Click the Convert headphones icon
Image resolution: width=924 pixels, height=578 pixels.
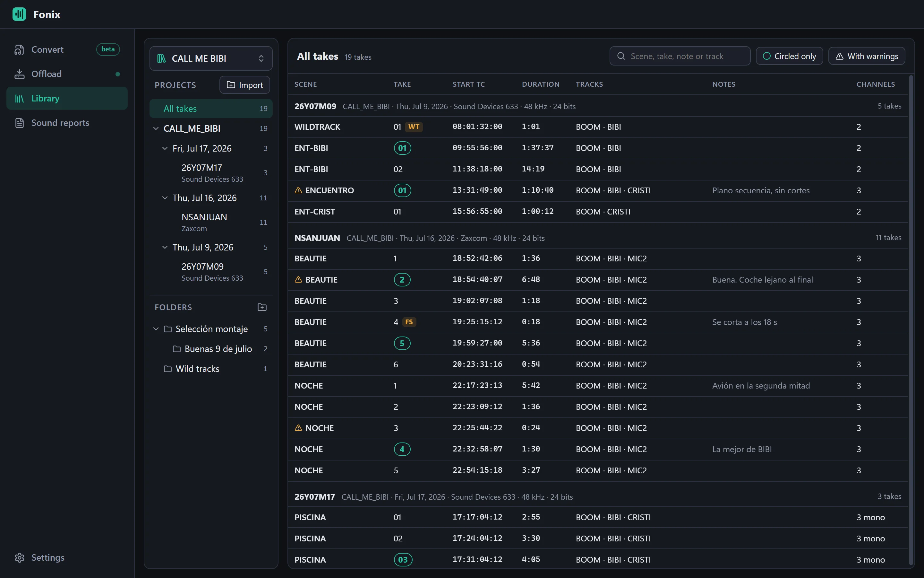tap(19, 50)
